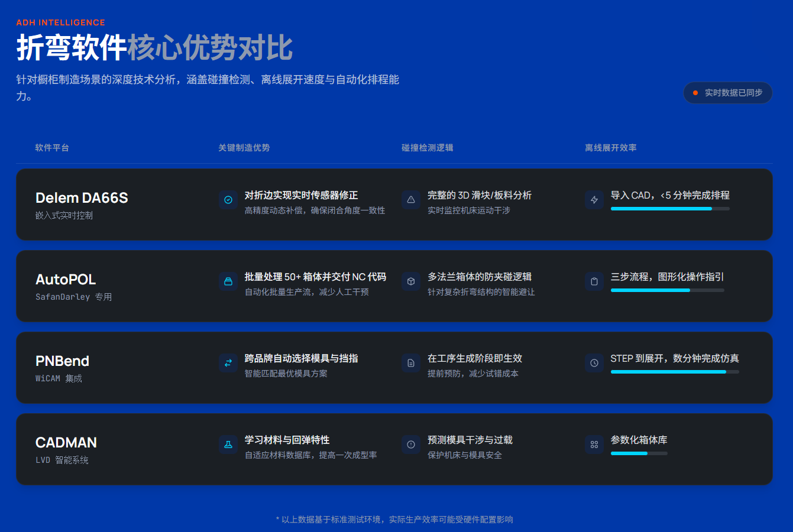Click the 针对橱柜制造场景 intro paragraph
This screenshot has height=532, width=793.
[208, 87]
